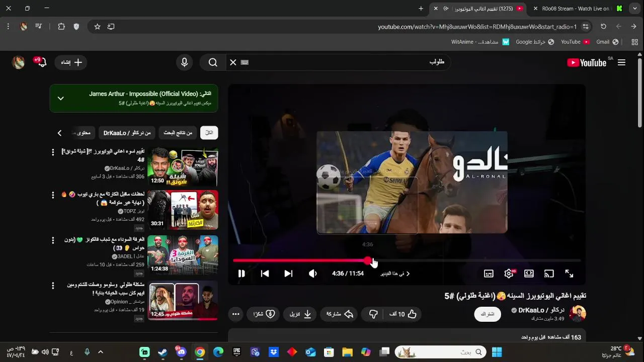Open Chrome extensions puzzle icon
Screen dimensions: 644x362
click(61, 27)
